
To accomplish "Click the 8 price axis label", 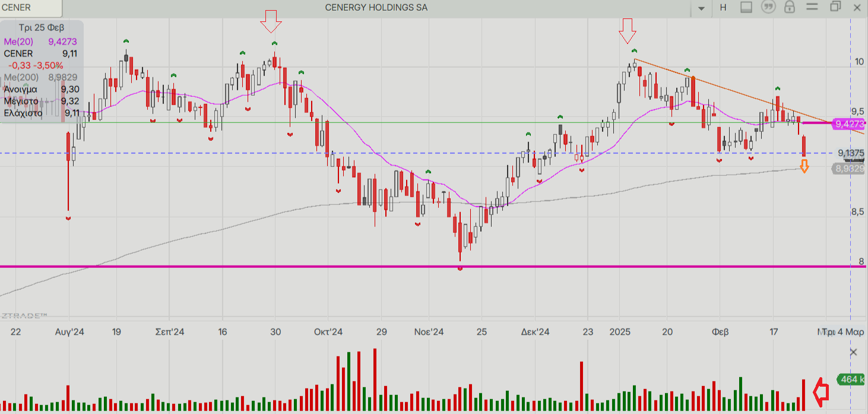I will pos(861,262).
